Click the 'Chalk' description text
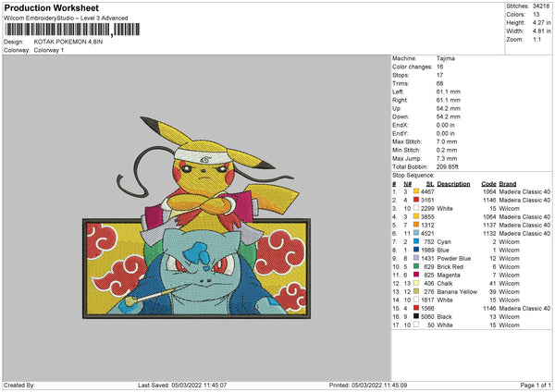555x392 pixels. coord(445,284)
